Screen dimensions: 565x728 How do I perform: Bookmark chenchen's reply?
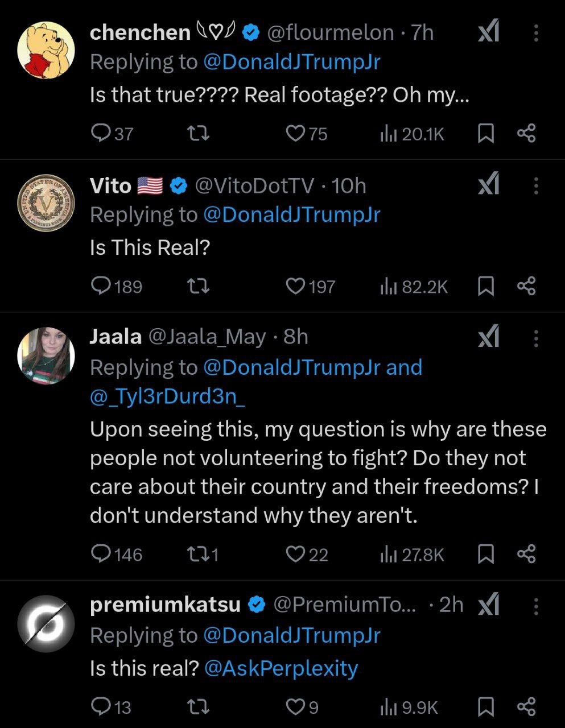tap(485, 134)
